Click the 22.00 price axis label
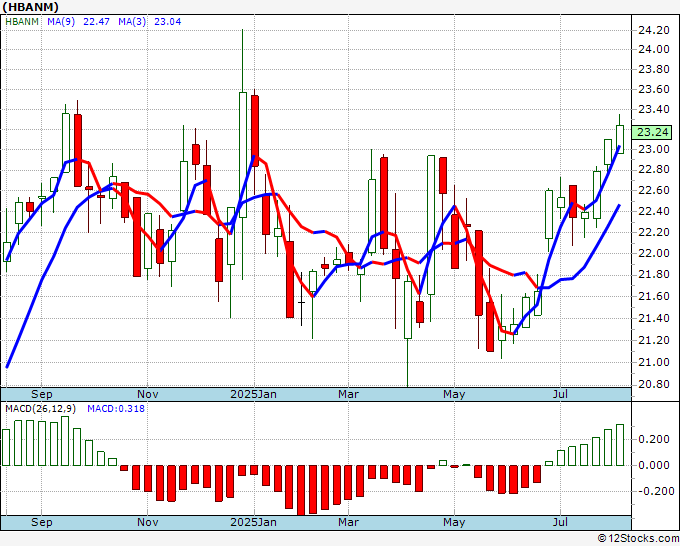Screen dimensions: 680x546 click(654, 253)
